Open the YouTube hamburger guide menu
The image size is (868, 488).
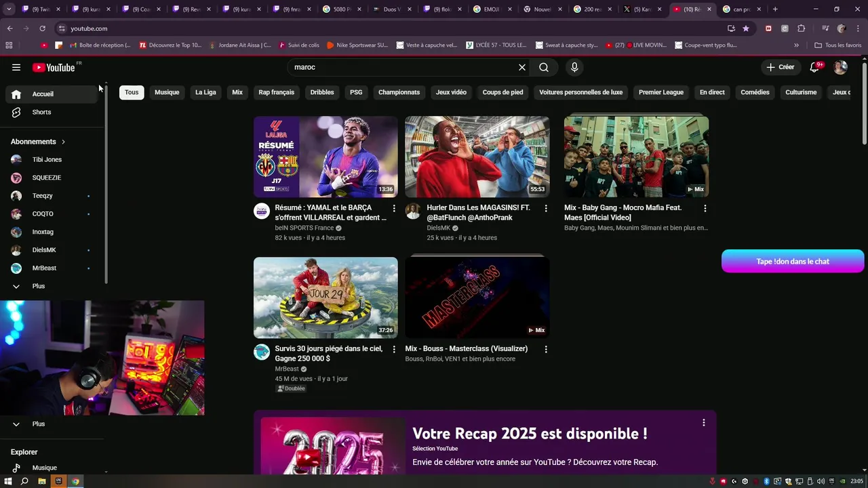pos(16,67)
